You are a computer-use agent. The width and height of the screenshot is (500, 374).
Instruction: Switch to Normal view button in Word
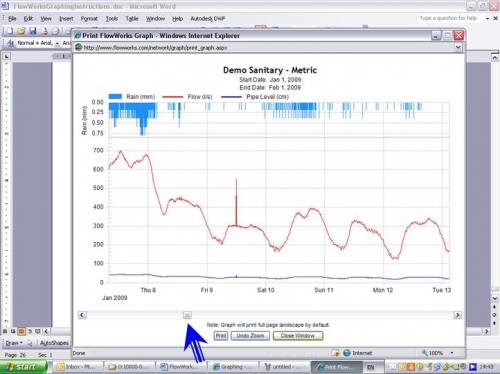5,331
